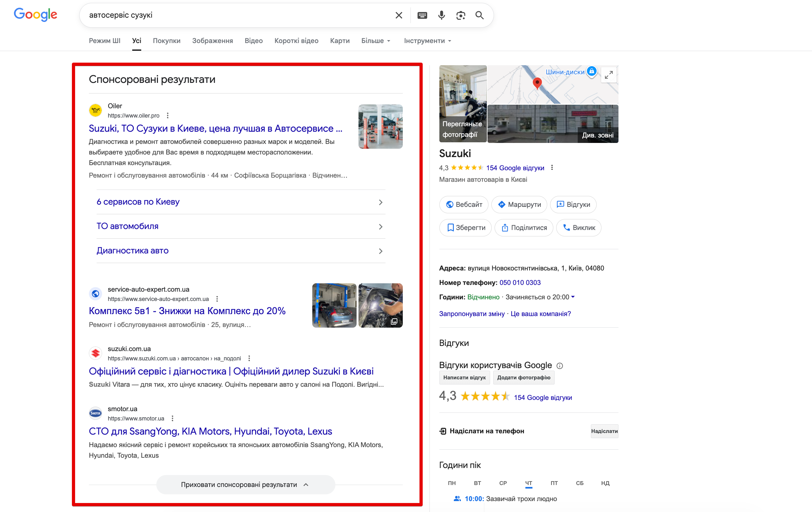Click the info icon beside Відгуки користувачів Google
The image size is (812, 512).
click(x=560, y=366)
